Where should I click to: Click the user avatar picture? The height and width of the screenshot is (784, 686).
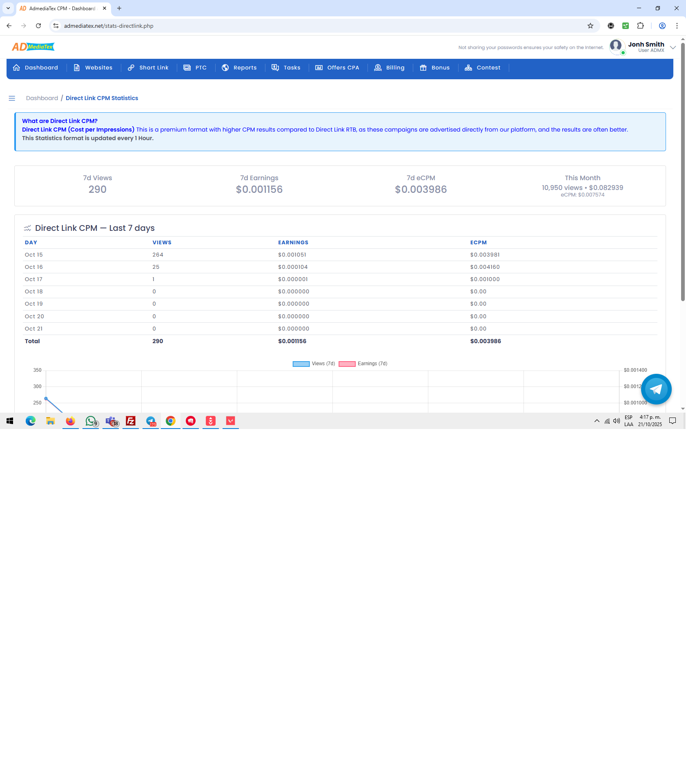pos(616,46)
